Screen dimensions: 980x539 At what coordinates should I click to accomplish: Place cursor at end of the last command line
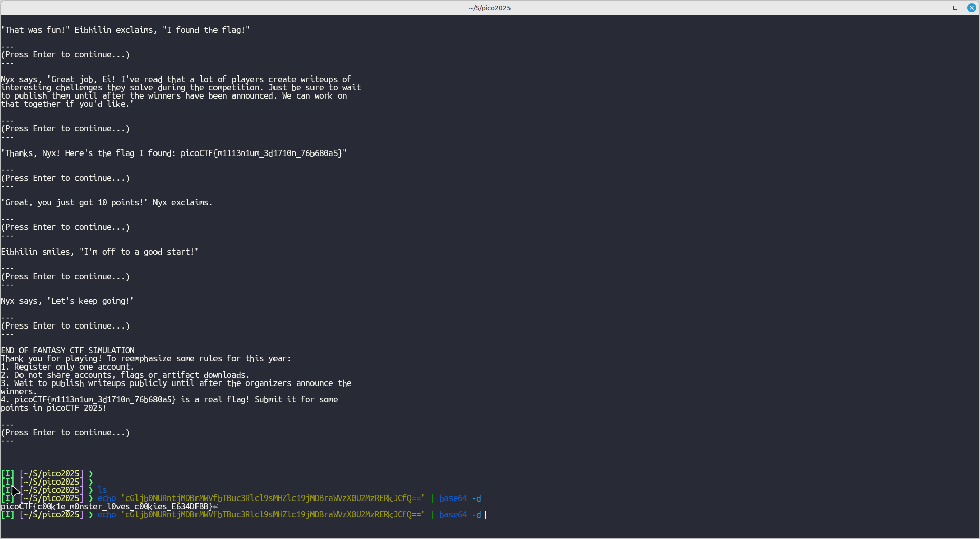485,515
